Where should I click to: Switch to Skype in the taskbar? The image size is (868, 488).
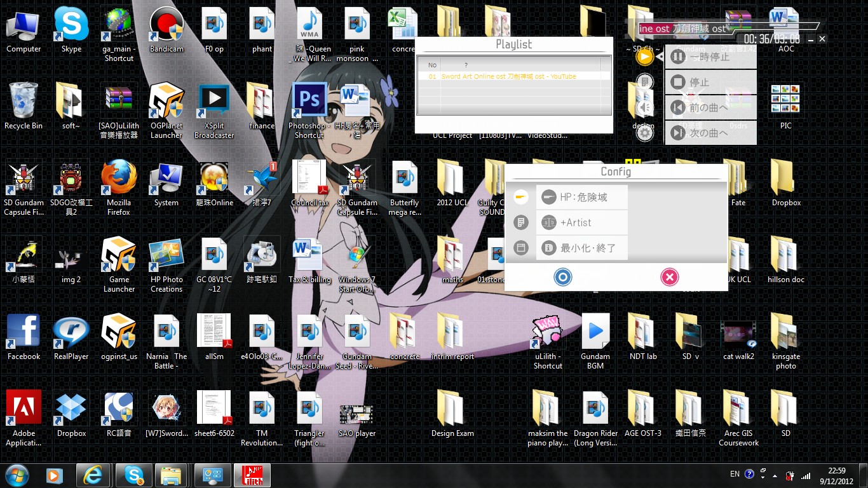click(x=133, y=475)
